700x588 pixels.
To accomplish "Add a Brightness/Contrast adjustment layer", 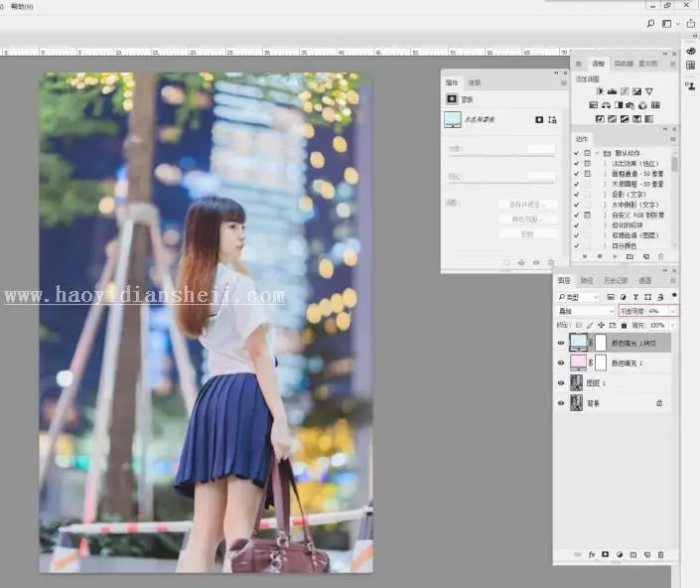I will 600,91.
